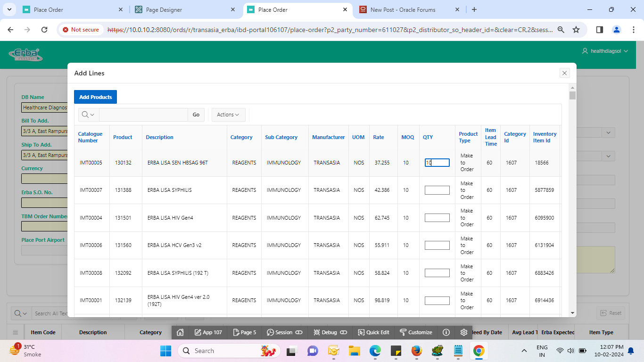Open the Chrome profile avatar
This screenshot has height=362, width=644.
point(617,30)
